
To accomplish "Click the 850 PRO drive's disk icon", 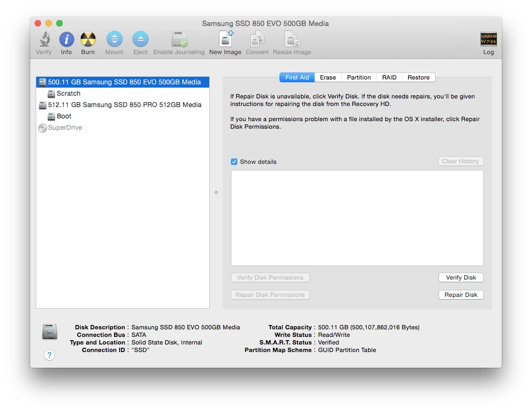I will 42,105.
